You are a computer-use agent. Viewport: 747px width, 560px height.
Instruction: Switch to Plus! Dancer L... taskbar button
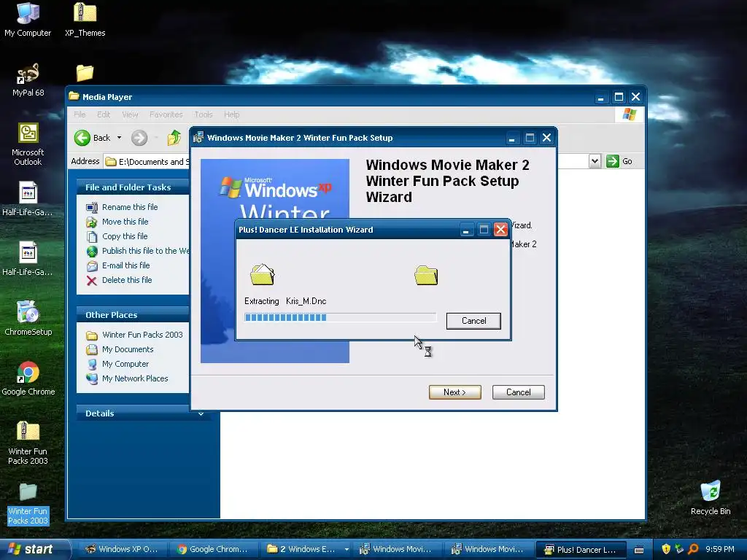[x=581, y=550]
